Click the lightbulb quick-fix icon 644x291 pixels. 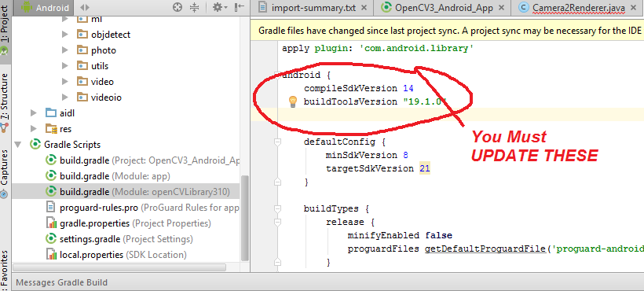click(292, 101)
